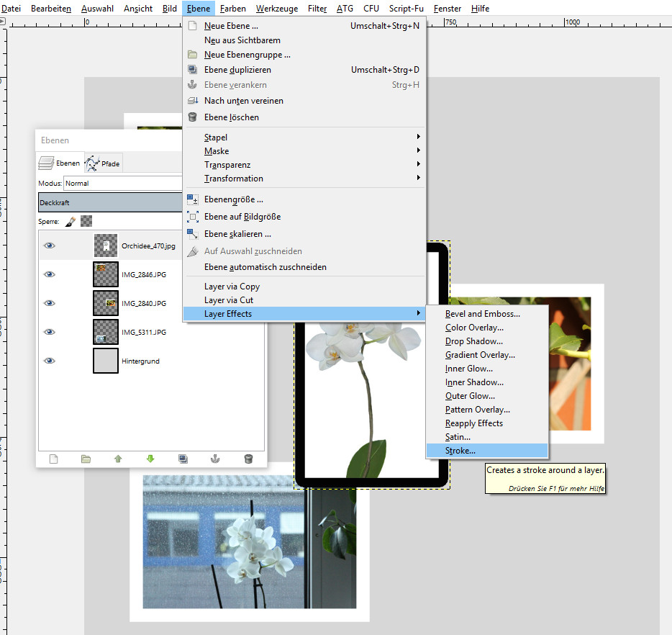Hide the IMG_5311.JPG layer
This screenshot has height=635, width=672.
point(50,332)
